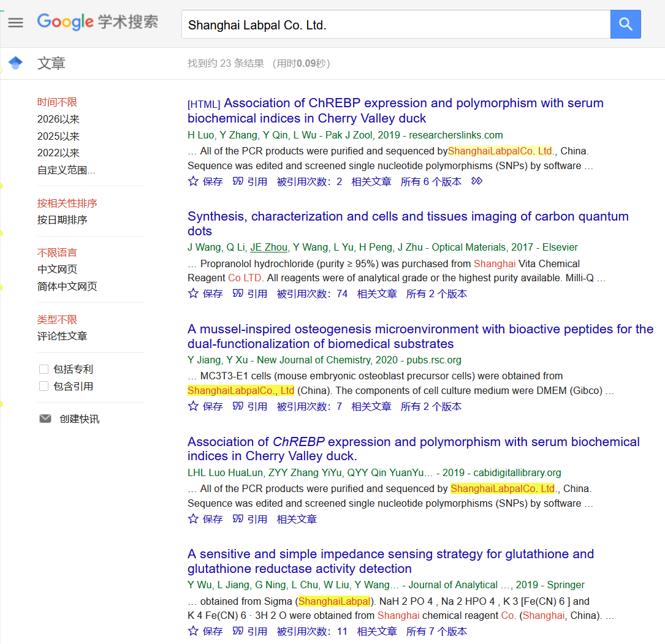Open the mussel-inspired osteogenesis article title

[x=420, y=336]
